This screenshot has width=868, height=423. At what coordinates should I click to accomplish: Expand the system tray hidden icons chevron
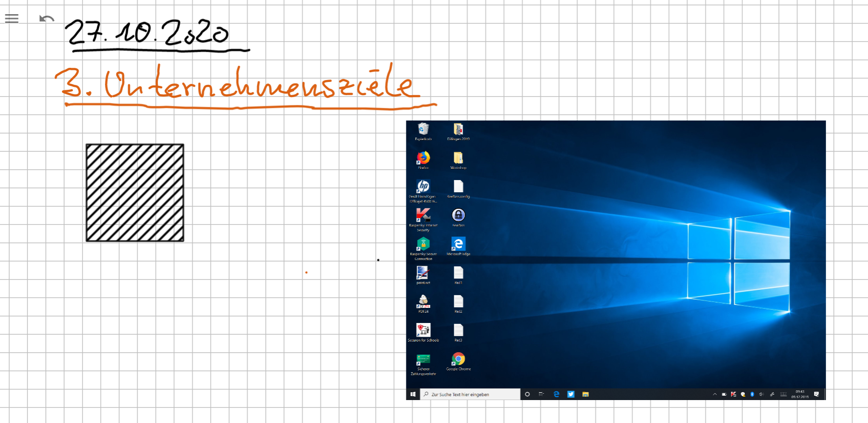[715, 394]
